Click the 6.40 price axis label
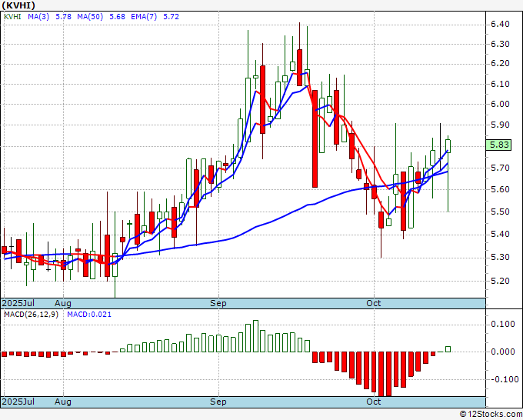Screen dimensions: 523x420 tap(500, 24)
